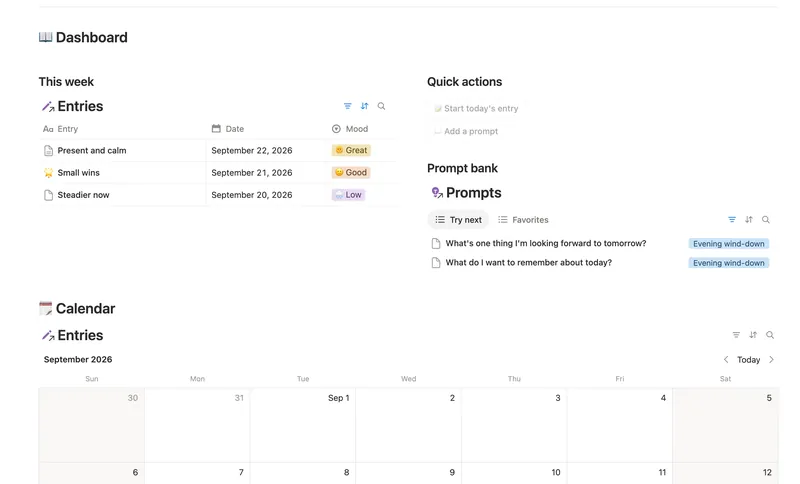This screenshot has width=800, height=484.
Task: Click calendar day 30 cell
Action: coord(92,425)
